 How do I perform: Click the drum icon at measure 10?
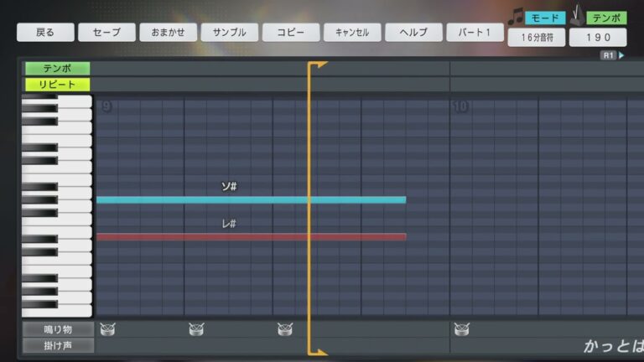(x=461, y=329)
